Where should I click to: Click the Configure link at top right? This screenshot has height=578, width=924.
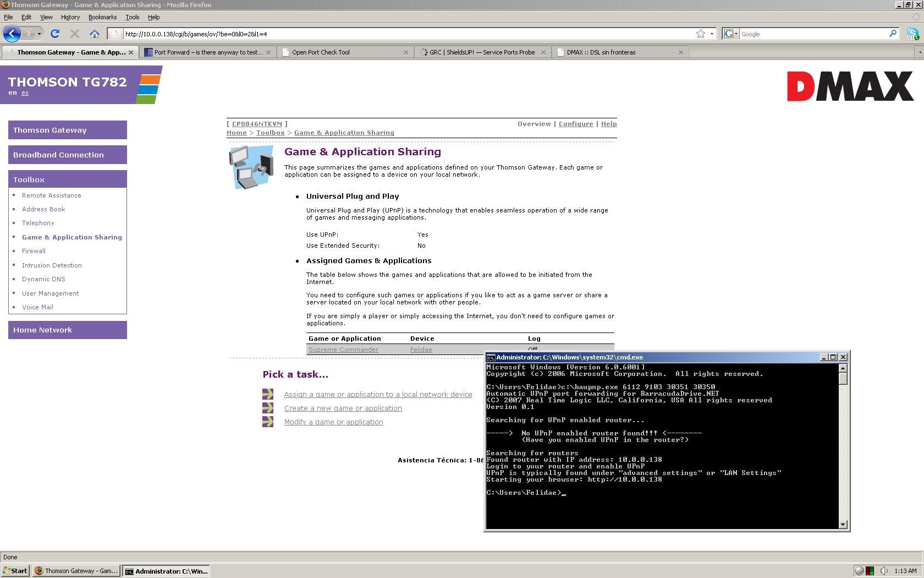575,124
